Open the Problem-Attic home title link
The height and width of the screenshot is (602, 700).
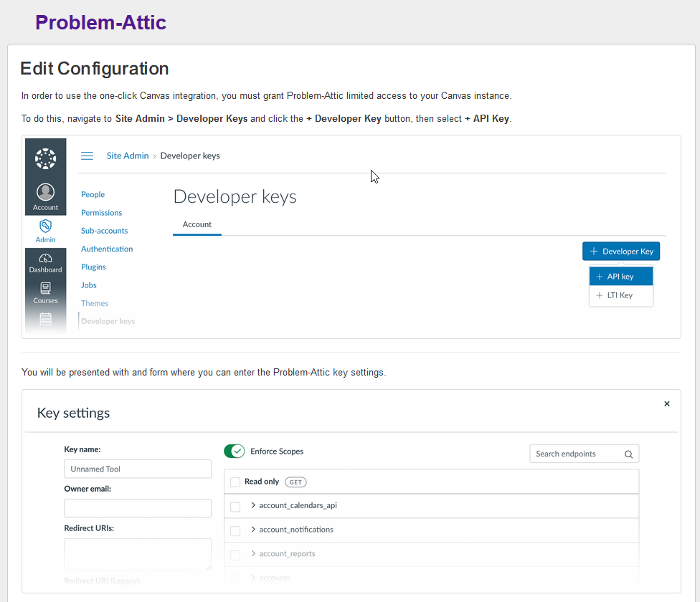(101, 22)
